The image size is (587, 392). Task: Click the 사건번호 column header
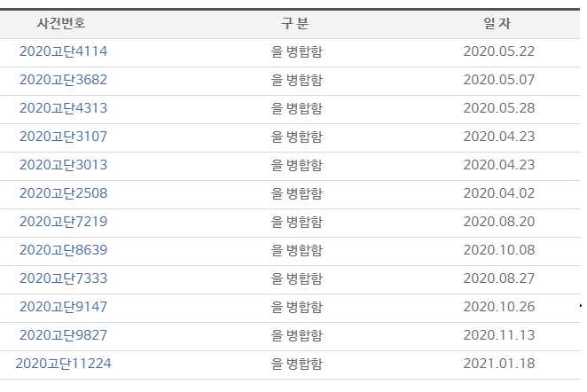61,23
